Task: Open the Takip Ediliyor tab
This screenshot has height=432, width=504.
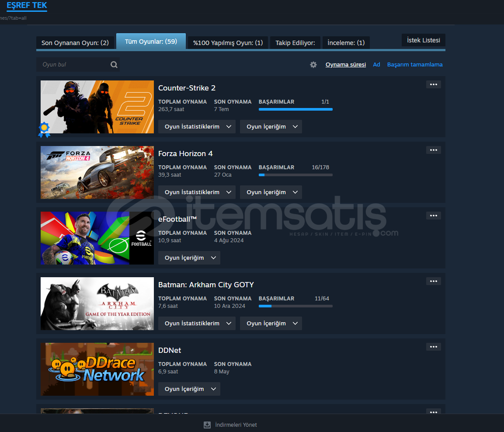Action: point(295,43)
